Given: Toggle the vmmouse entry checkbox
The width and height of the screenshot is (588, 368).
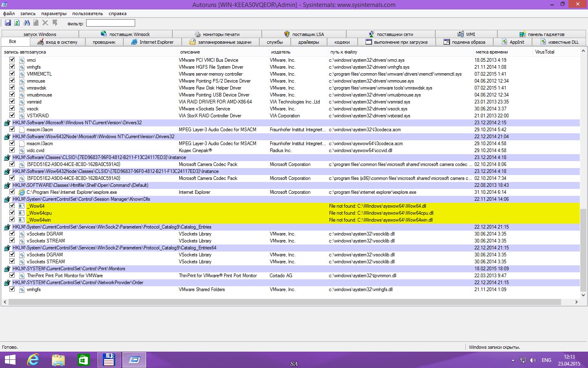Looking at the screenshot, I should tap(12, 81).
